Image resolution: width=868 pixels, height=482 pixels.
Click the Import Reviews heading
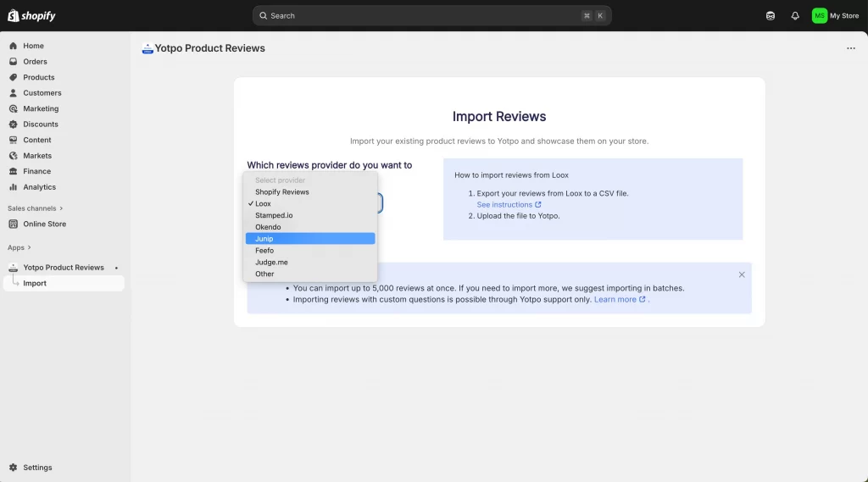[498, 117]
